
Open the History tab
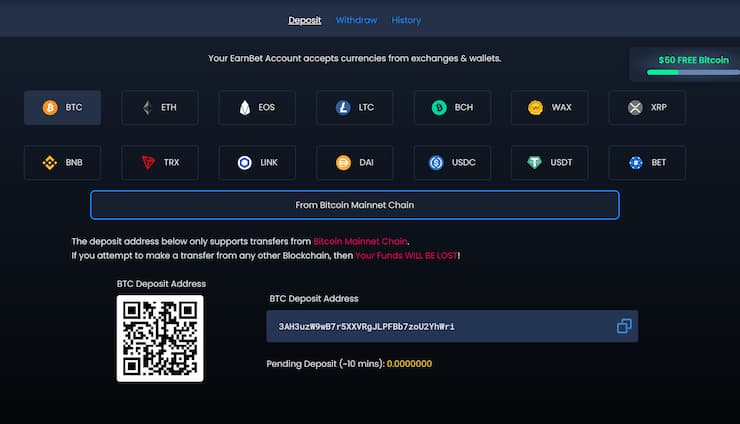point(406,20)
